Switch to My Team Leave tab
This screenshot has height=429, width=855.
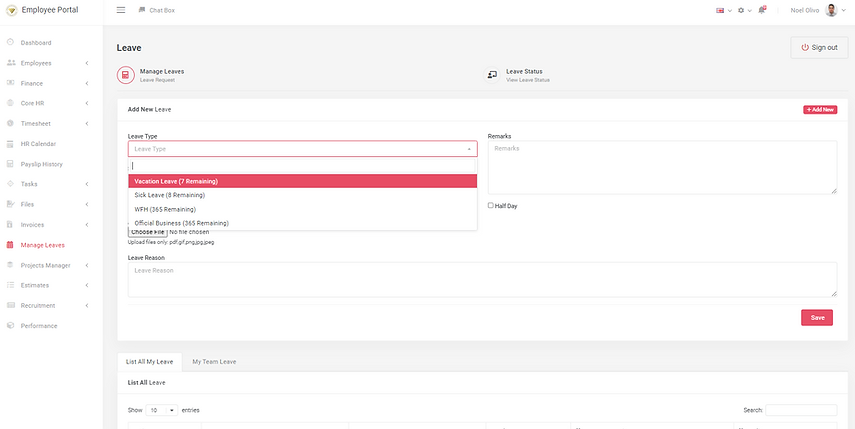(214, 362)
